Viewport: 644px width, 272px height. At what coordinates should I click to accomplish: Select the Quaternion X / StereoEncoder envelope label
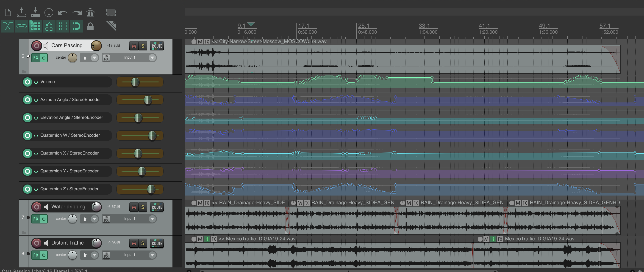(x=69, y=153)
